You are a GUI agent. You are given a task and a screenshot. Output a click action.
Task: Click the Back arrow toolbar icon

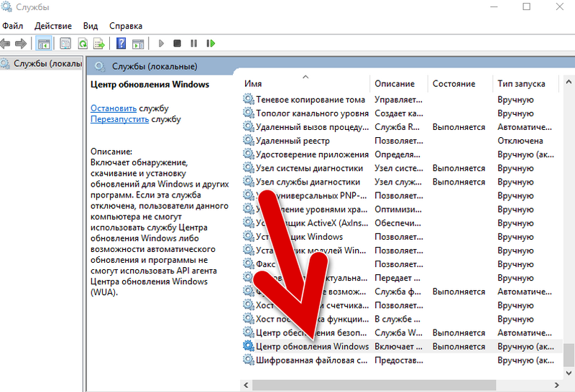click(5, 44)
